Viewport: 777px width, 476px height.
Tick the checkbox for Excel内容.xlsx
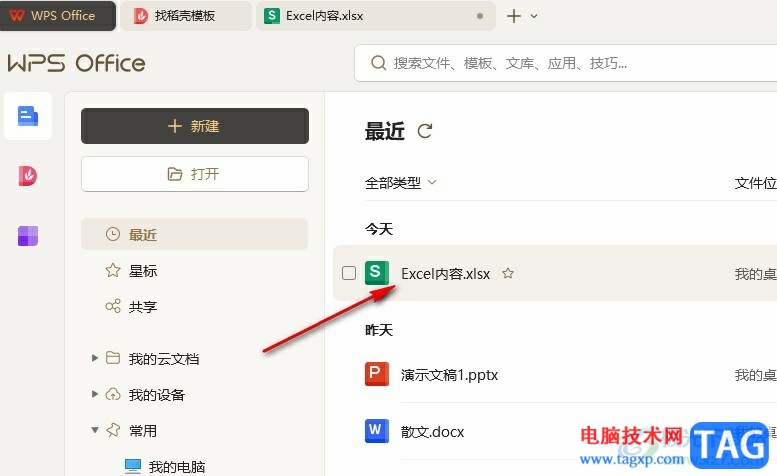[x=349, y=273]
